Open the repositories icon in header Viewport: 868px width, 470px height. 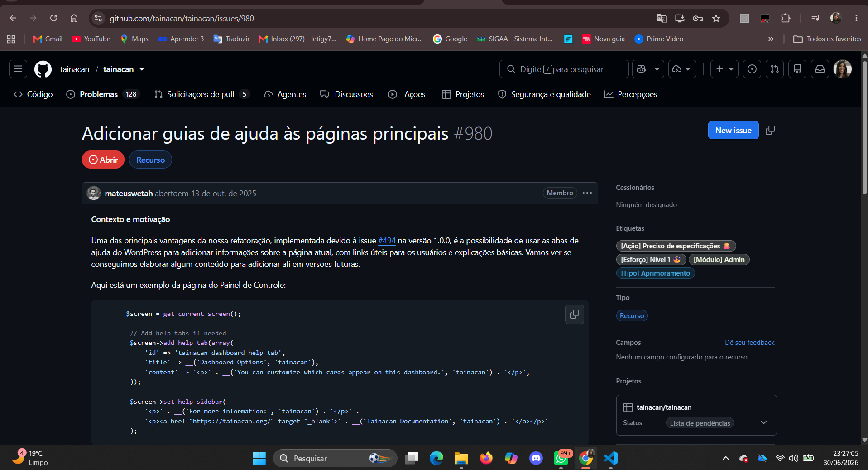click(x=797, y=69)
